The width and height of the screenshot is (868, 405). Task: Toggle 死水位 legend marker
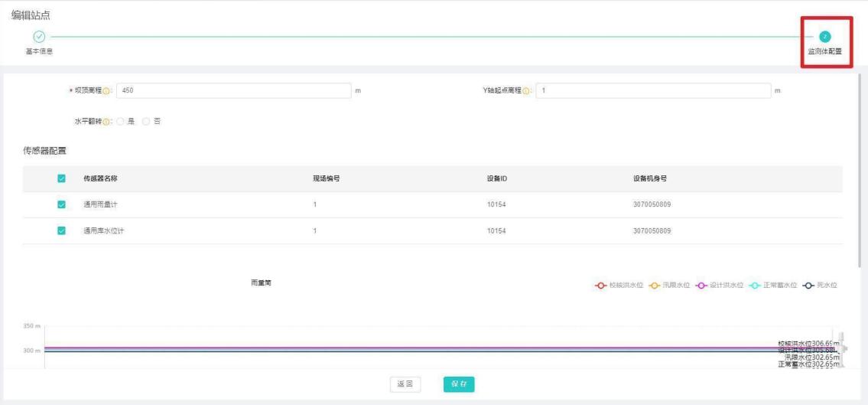(810, 285)
